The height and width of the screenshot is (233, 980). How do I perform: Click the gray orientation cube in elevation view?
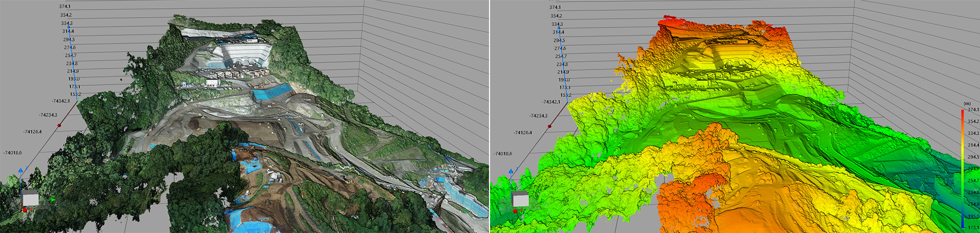[x=520, y=199]
